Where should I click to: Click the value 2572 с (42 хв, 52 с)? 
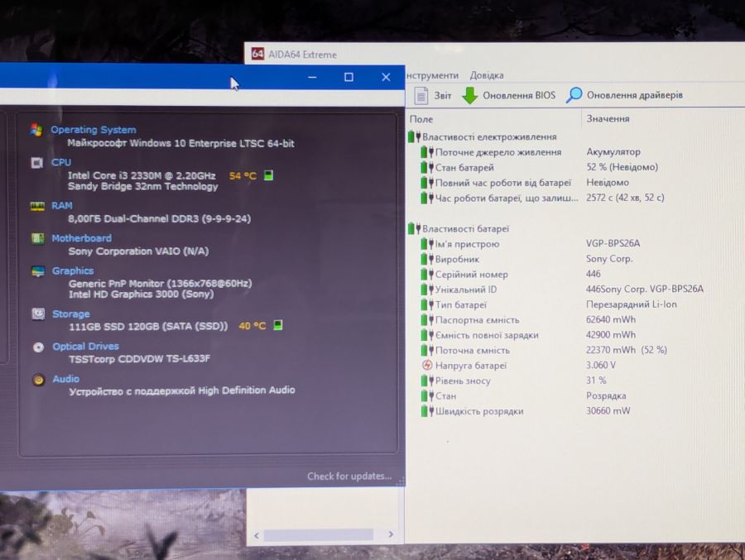[625, 198]
